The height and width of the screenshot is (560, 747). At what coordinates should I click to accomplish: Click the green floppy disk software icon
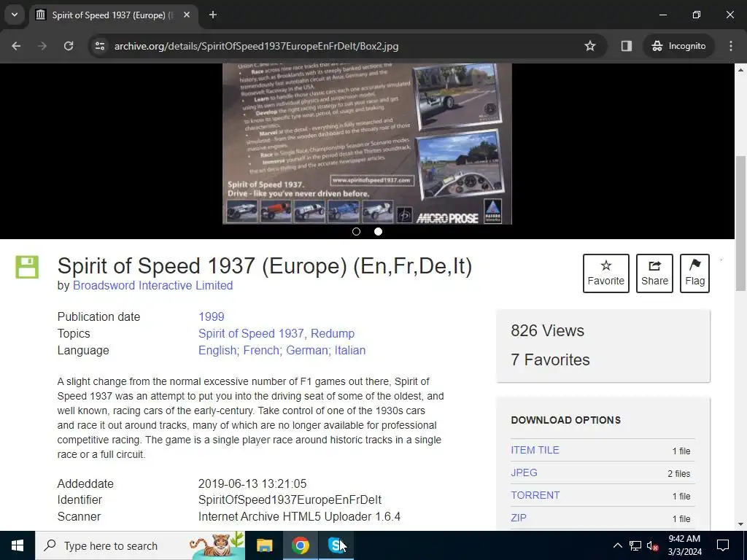[27, 267]
